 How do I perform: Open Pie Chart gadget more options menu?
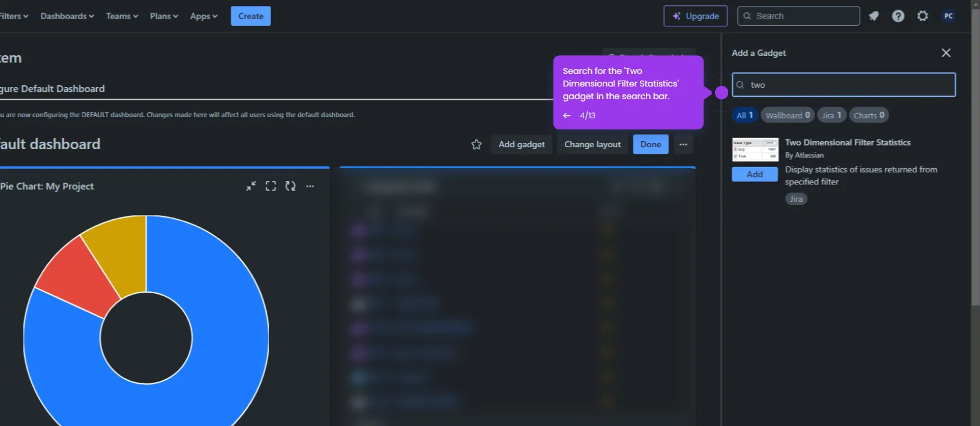(x=310, y=186)
